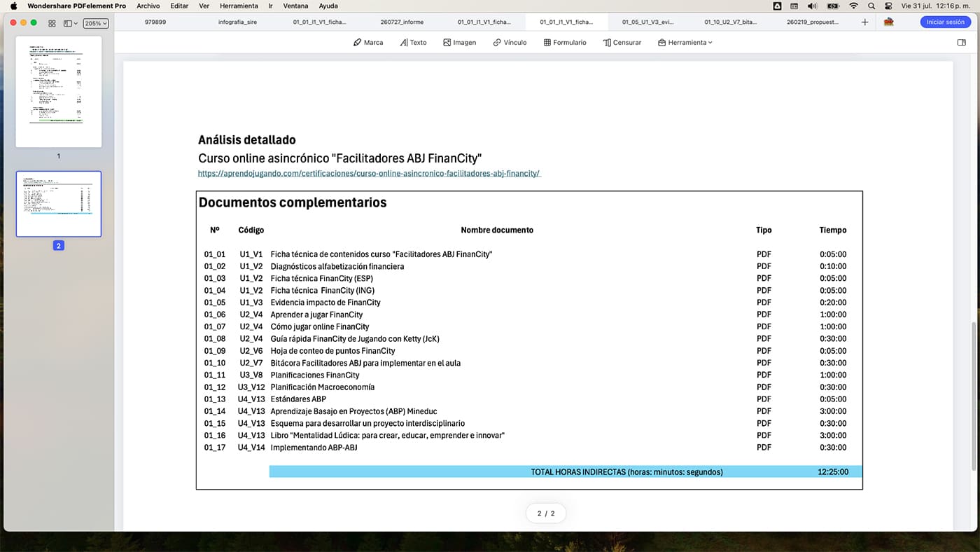Open Spotlight search icon
This screenshot has width=980, height=552.
(x=871, y=6)
